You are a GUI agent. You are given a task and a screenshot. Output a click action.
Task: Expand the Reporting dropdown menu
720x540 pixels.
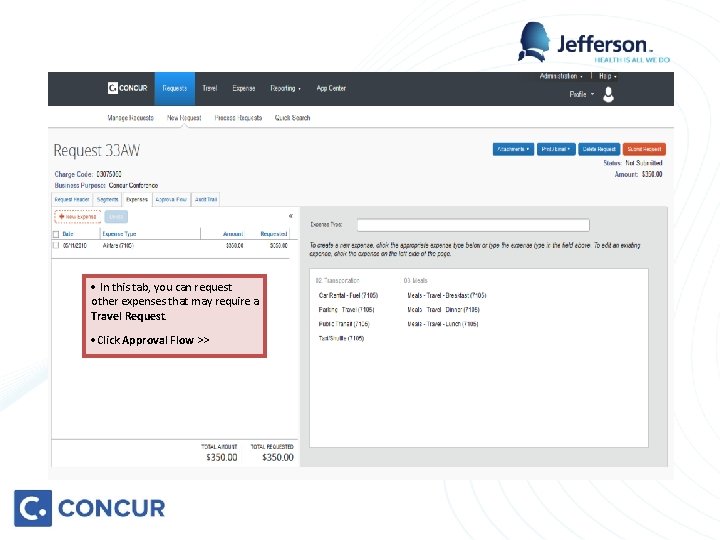pos(285,88)
